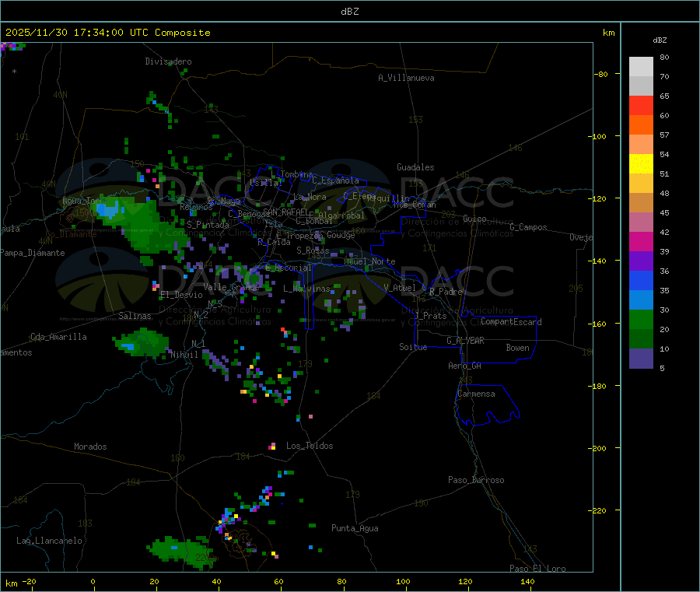Click the 140 km horizontal axis tick
The width and height of the screenshot is (700, 592).
click(x=527, y=581)
